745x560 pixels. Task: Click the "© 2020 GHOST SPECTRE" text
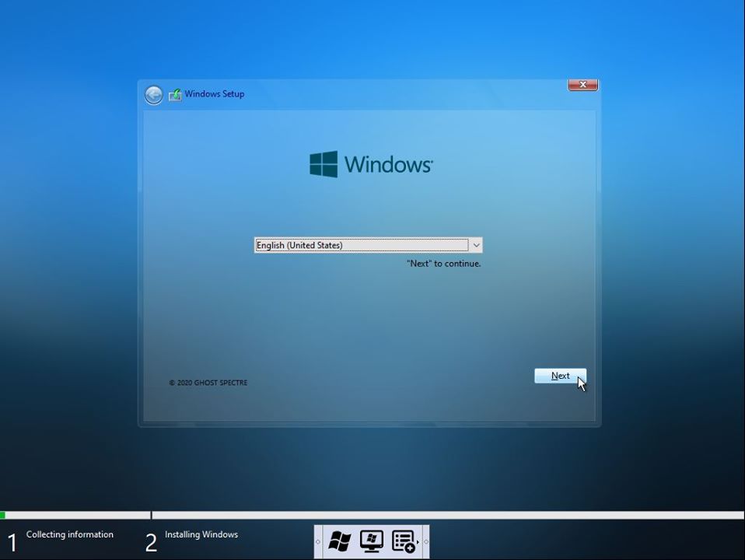pyautogui.click(x=208, y=383)
